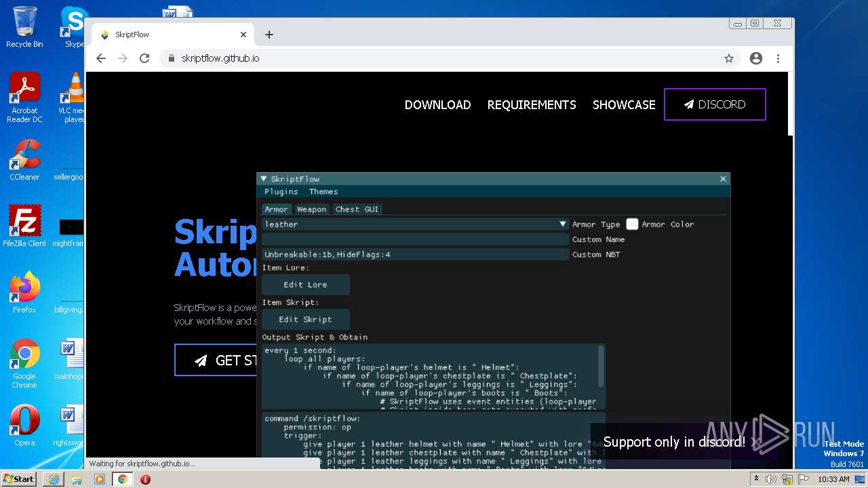Open Windows Explorer from taskbar
The image size is (868, 488).
[77, 479]
